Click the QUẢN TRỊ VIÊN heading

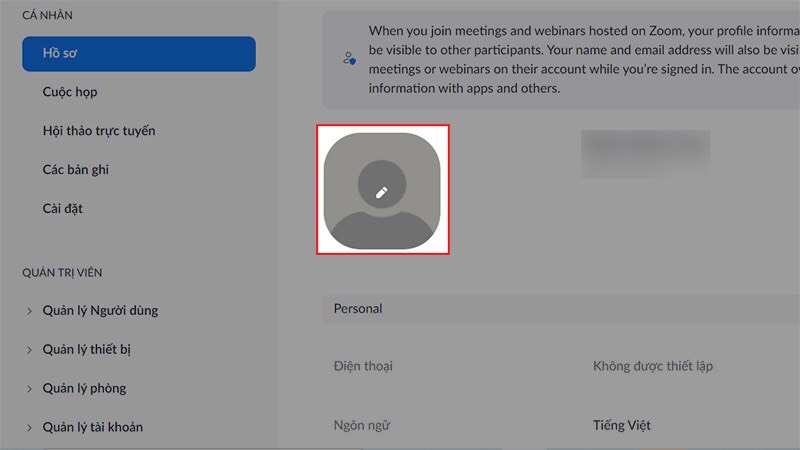(62, 273)
